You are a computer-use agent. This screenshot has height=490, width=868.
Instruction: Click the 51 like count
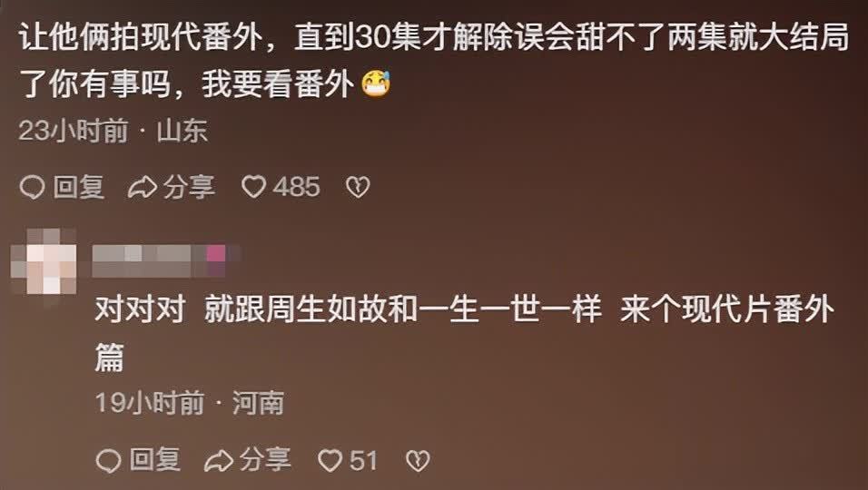[x=363, y=460]
